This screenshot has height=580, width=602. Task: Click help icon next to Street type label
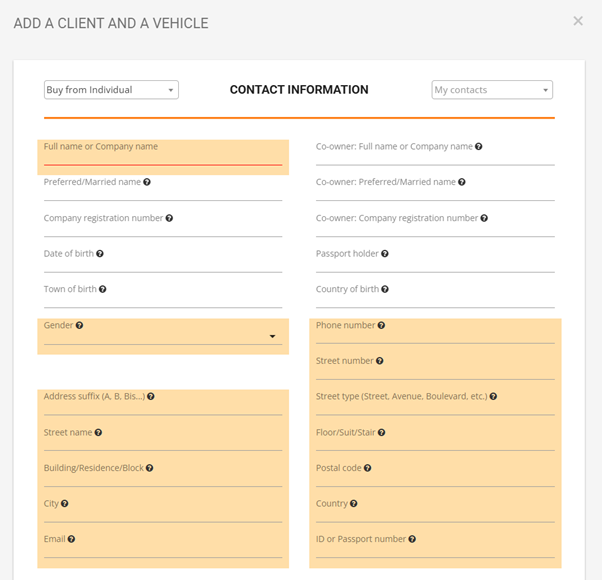click(493, 397)
